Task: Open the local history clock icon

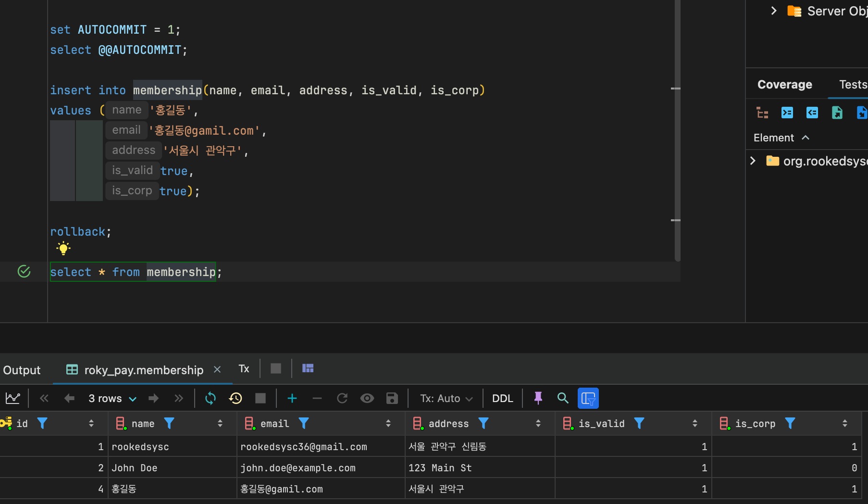Action: [236, 398]
